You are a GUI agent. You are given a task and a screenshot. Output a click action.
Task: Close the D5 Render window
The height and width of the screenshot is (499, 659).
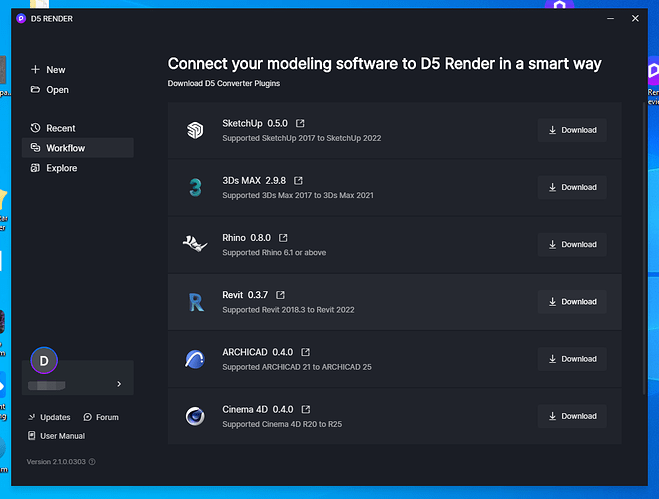(x=635, y=18)
